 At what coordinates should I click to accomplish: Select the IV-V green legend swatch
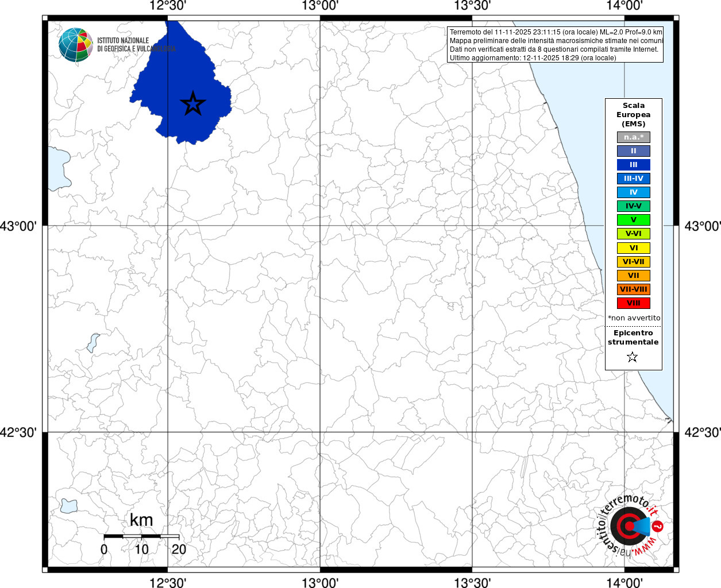(633, 206)
